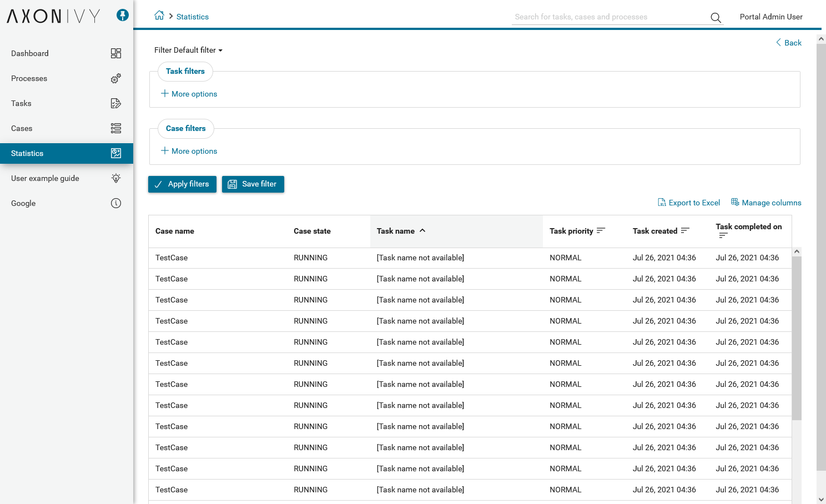Expand the Default filter dropdown

(188, 50)
